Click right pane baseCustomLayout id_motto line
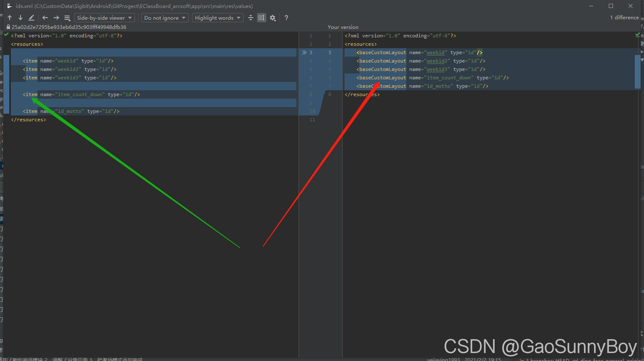Image resolution: width=644 pixels, height=361 pixels. point(423,86)
